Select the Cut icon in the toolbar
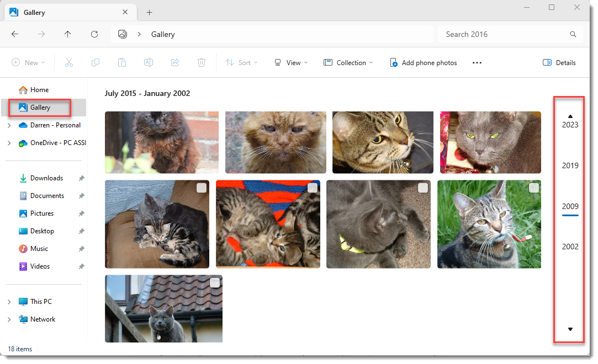This screenshot has width=598, height=364. pos(68,62)
